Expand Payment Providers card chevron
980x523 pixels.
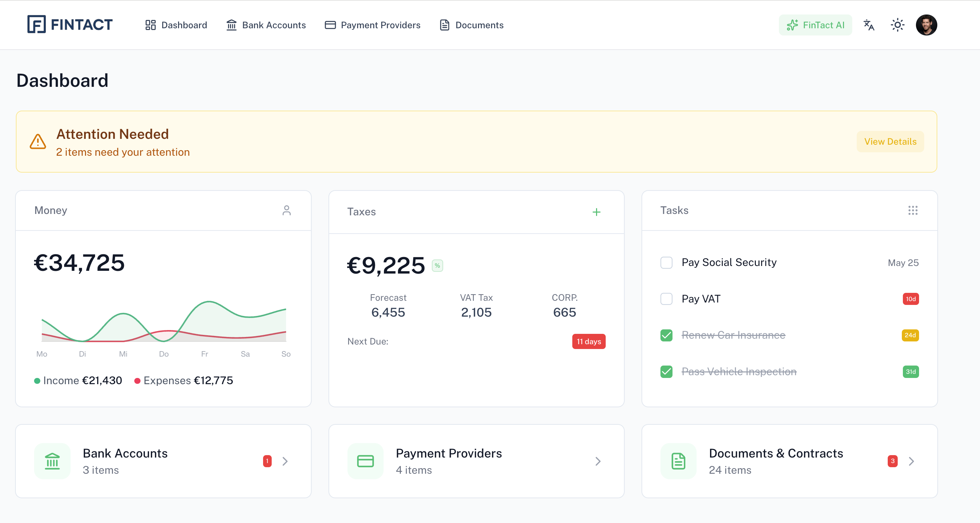pyautogui.click(x=598, y=461)
